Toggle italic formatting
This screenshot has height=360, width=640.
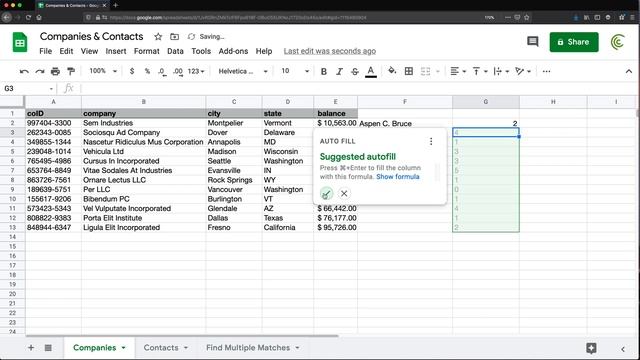pos(339,71)
